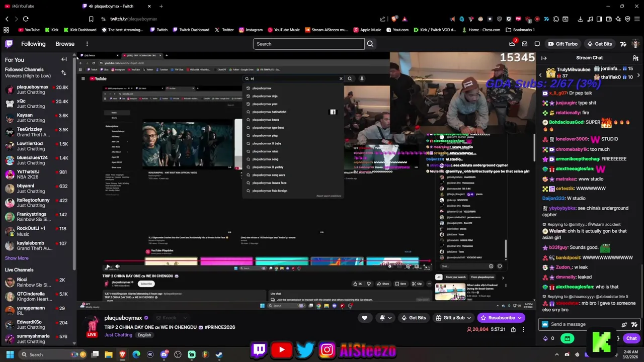Open the Whispers speech bubble icon
This screenshot has width=644, height=362.
pos(537,44)
